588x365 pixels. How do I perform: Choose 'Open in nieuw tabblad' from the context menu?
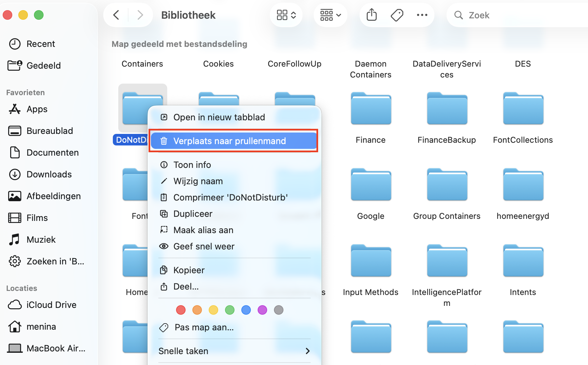coord(219,117)
